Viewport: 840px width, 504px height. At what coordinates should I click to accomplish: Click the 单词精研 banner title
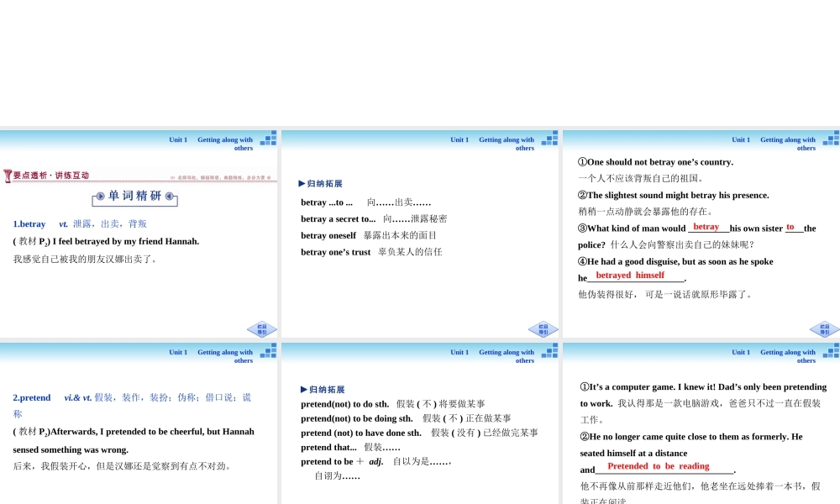point(134,196)
